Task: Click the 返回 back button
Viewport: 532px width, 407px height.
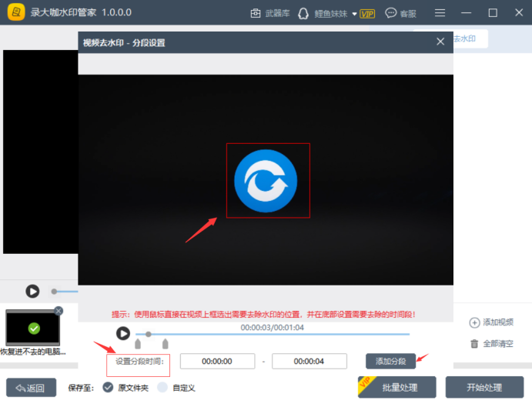Action: [x=32, y=388]
